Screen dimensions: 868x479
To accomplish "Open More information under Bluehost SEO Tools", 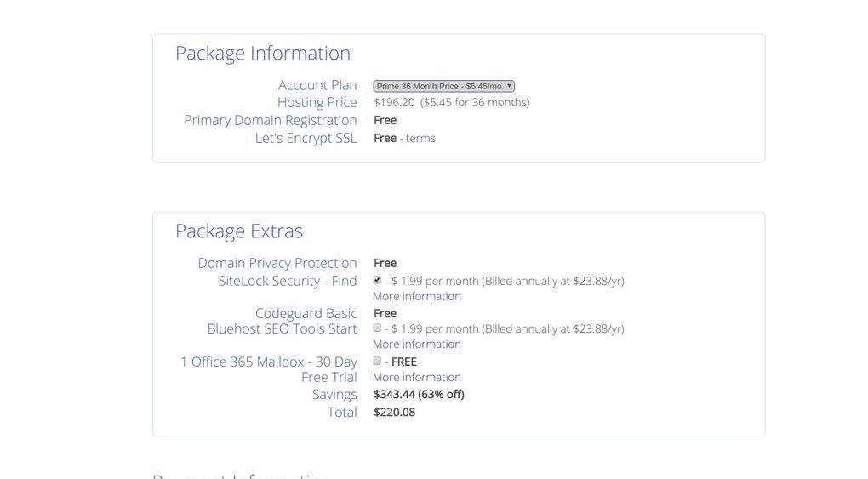I will coord(417,344).
